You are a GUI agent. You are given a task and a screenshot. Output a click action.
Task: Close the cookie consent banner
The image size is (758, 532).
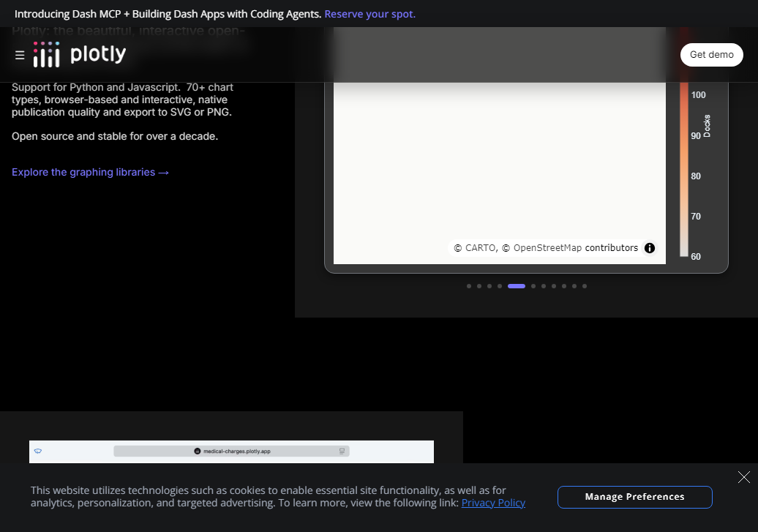coord(744,477)
